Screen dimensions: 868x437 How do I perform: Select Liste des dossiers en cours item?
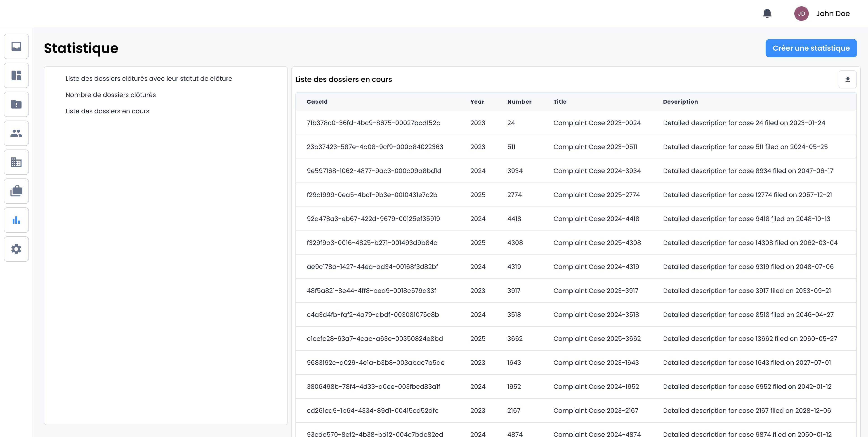click(107, 111)
